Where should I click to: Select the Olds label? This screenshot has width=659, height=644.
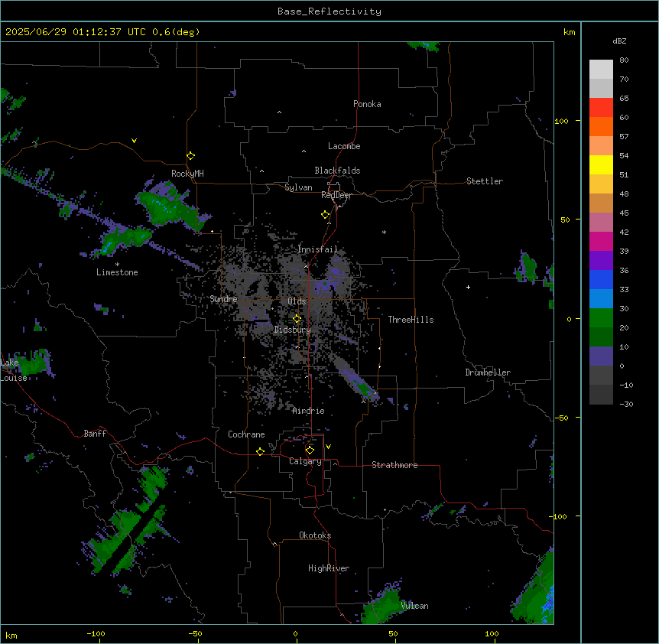click(297, 301)
